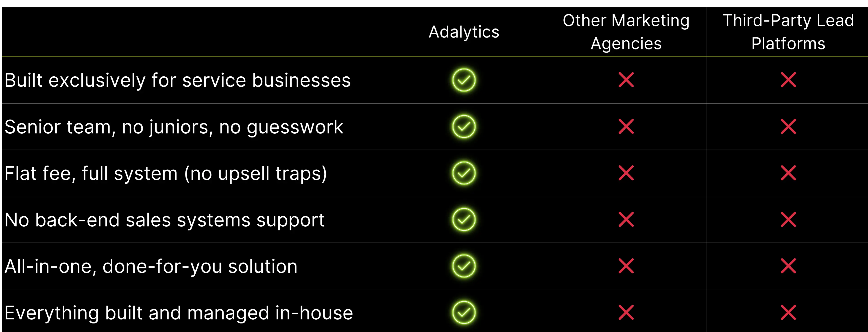Click Other Agencies red X for in-house row
This screenshot has height=332, width=868.
[626, 312]
